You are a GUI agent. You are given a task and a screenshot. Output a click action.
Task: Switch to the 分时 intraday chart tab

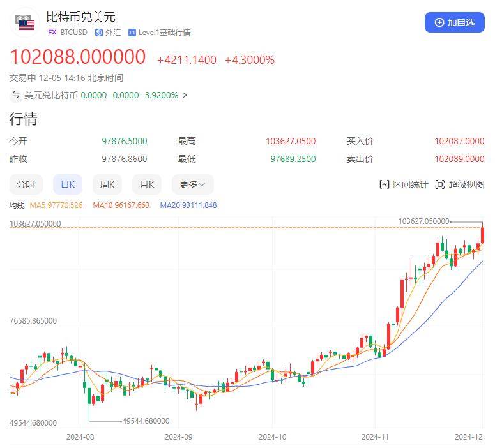tap(26, 184)
